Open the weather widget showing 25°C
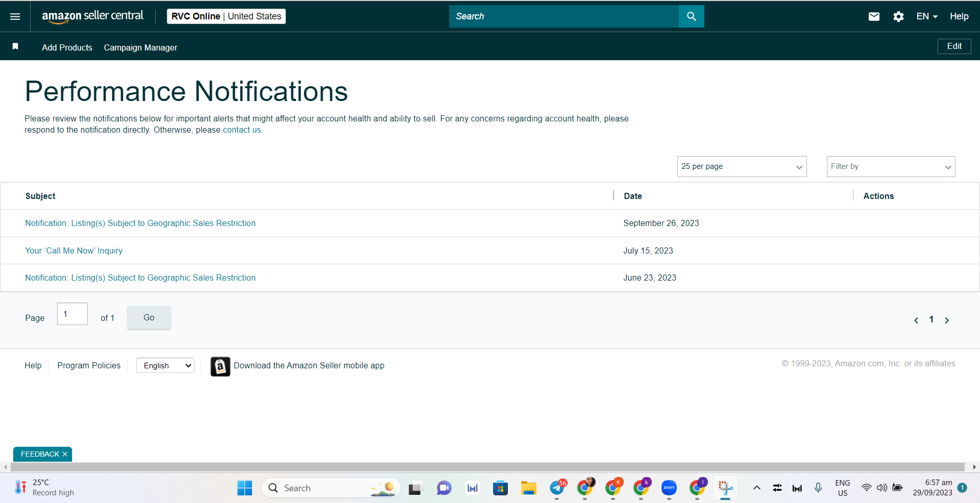980x503 pixels. click(x=45, y=488)
